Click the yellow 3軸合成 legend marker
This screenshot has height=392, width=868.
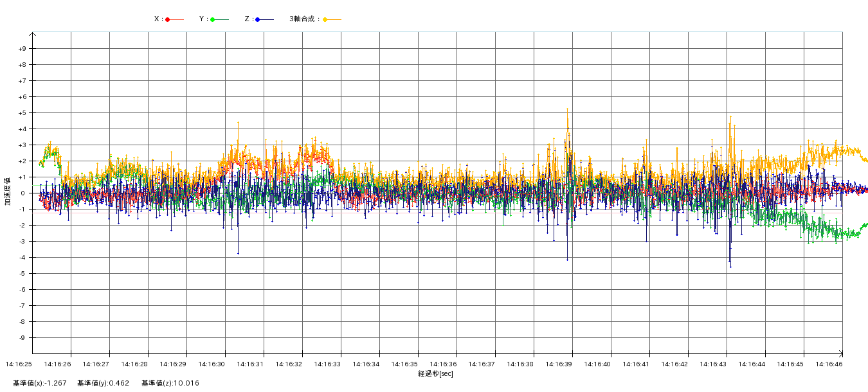[325, 19]
